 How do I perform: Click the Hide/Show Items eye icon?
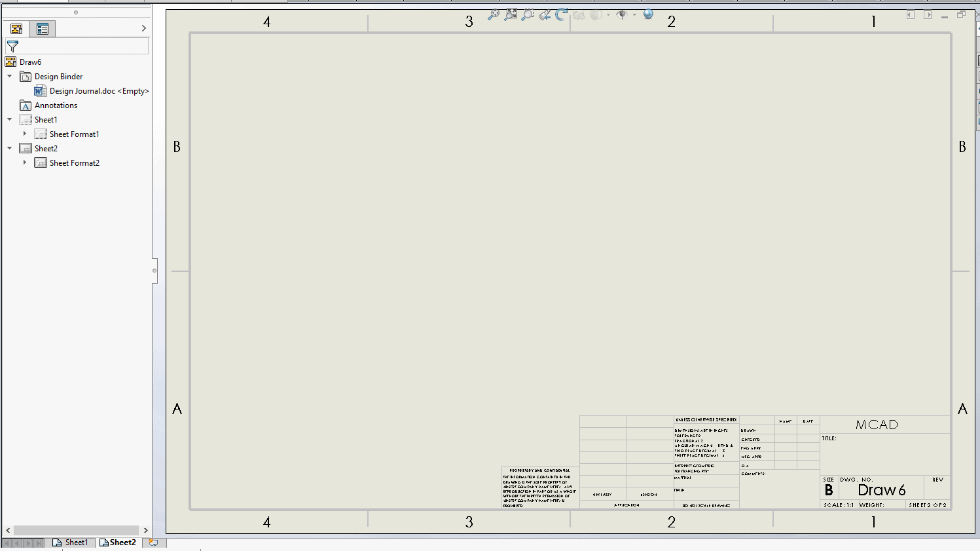pyautogui.click(x=622, y=14)
